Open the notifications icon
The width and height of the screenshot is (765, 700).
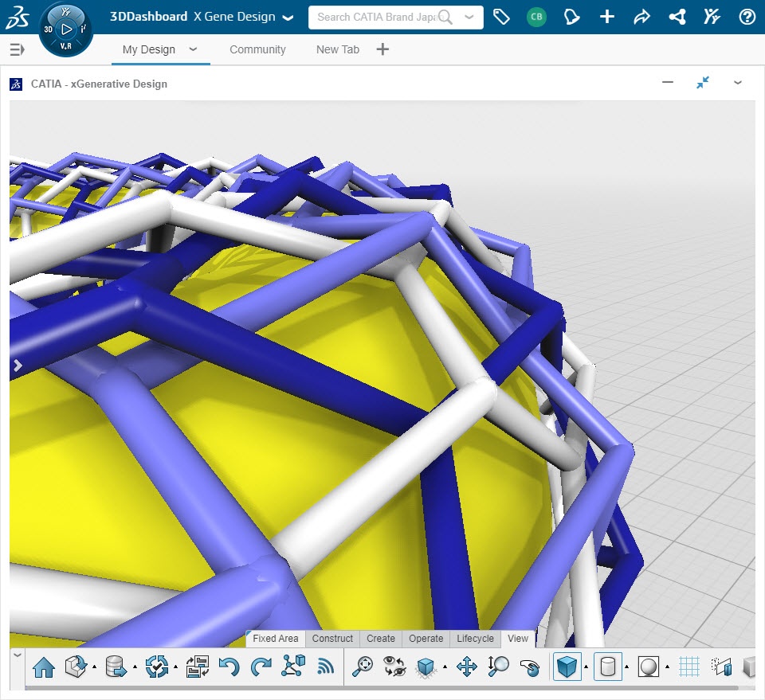pos(571,17)
